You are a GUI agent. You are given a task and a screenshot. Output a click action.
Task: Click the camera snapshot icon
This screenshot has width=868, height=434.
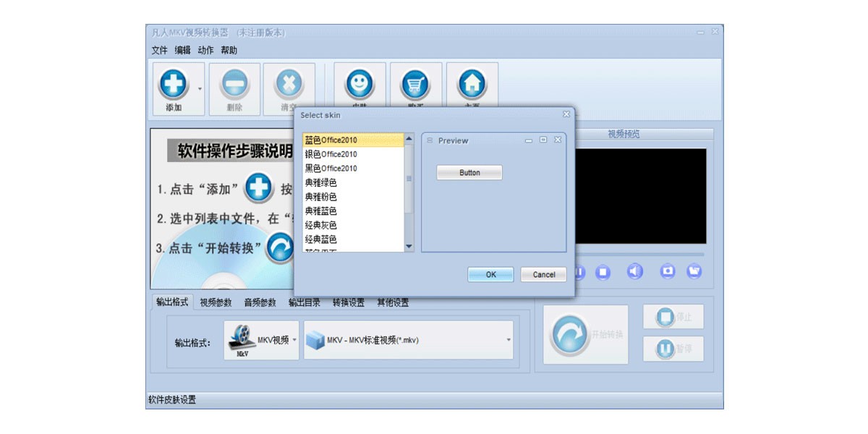[x=668, y=271]
